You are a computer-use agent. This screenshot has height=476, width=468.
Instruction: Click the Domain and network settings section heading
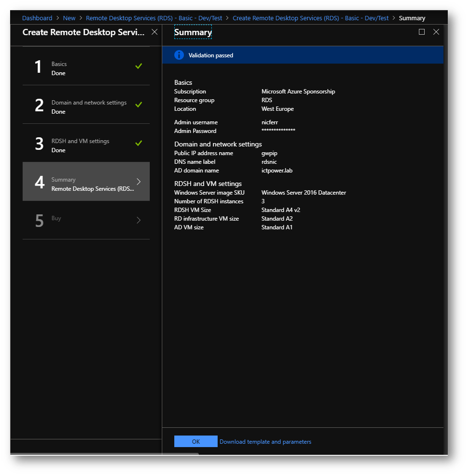pos(218,144)
